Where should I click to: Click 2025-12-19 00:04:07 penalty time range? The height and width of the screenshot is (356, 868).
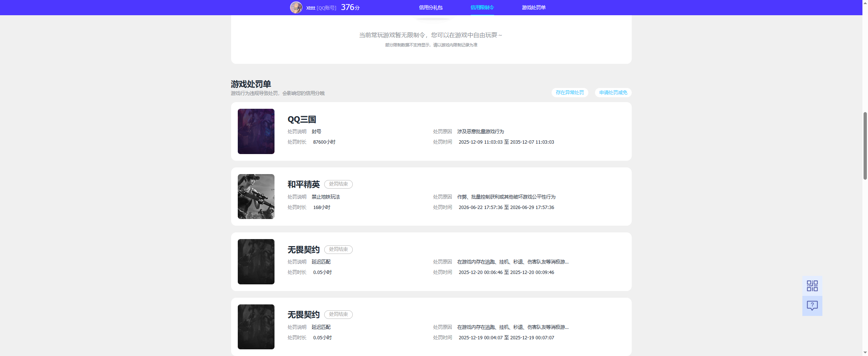pyautogui.click(x=506, y=337)
